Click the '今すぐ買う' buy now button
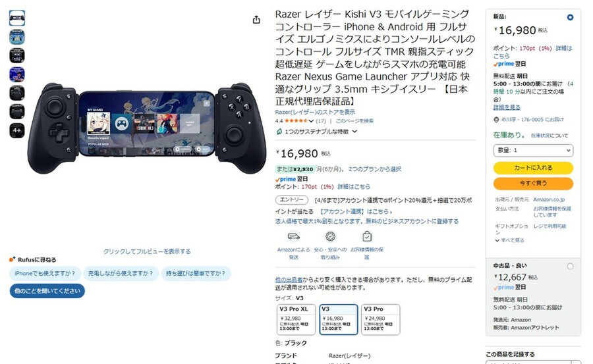 click(x=533, y=184)
